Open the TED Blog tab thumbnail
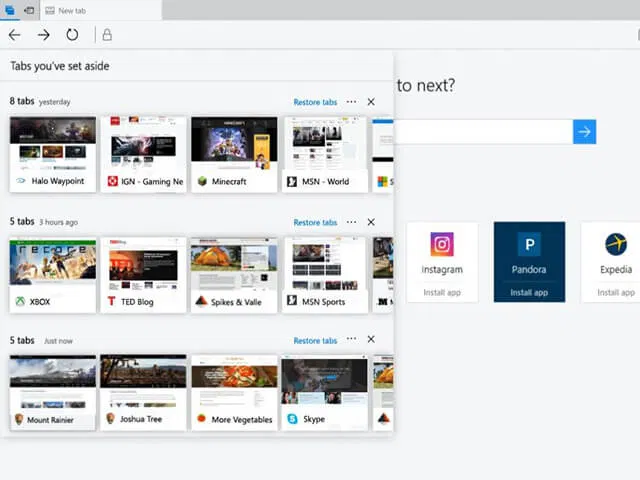 click(143, 275)
